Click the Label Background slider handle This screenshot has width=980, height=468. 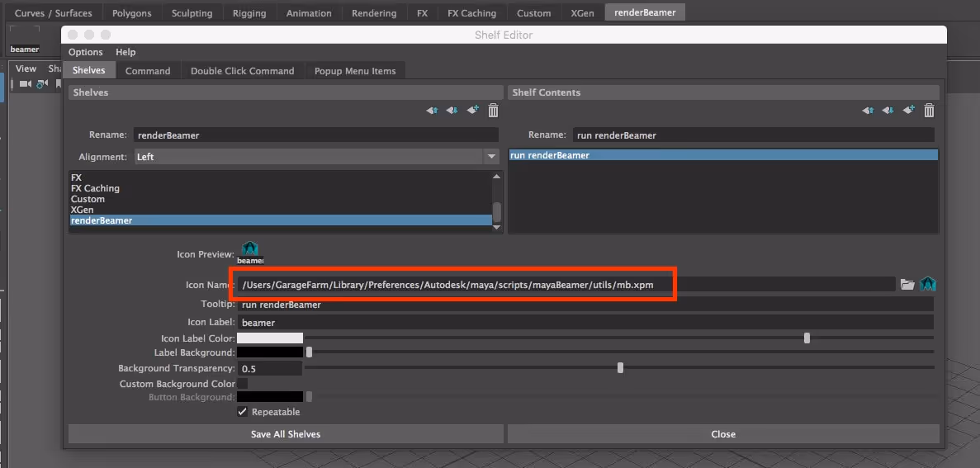coord(309,352)
